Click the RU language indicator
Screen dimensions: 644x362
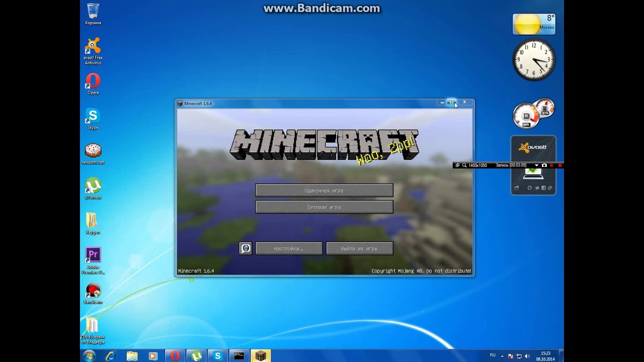[x=493, y=355]
